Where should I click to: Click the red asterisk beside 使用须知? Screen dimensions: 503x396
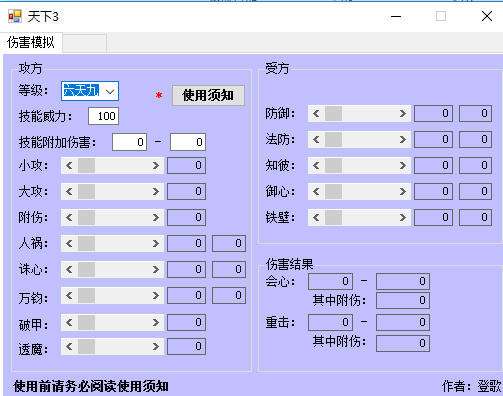point(159,96)
